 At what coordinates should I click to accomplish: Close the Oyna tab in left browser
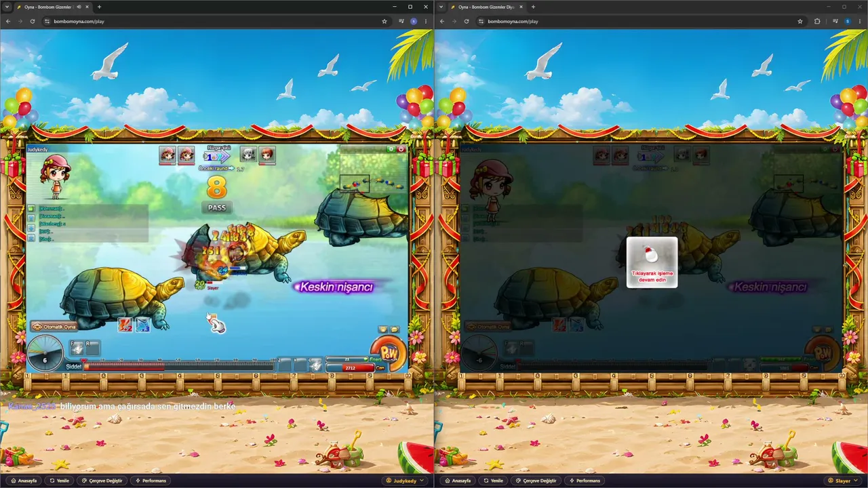coord(87,7)
